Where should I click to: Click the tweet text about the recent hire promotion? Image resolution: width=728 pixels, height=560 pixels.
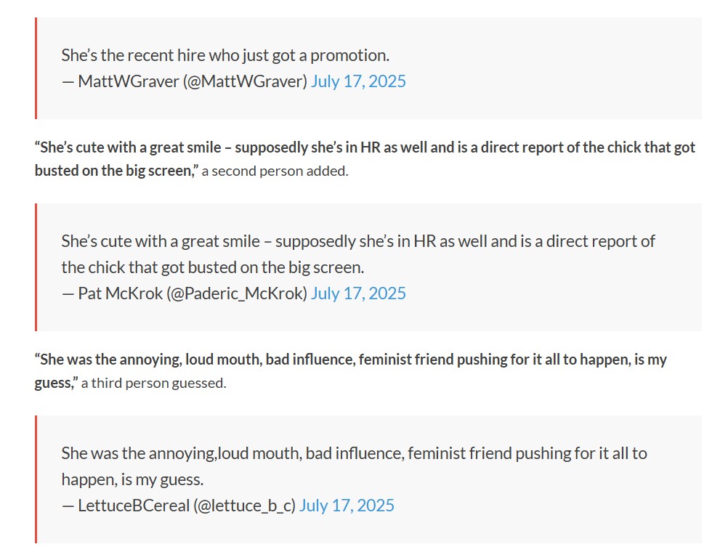click(225, 55)
